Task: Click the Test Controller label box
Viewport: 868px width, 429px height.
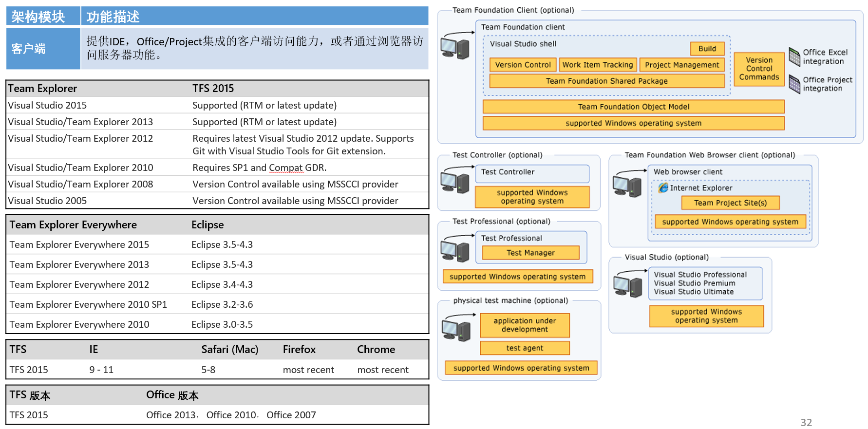Action: [x=532, y=173]
